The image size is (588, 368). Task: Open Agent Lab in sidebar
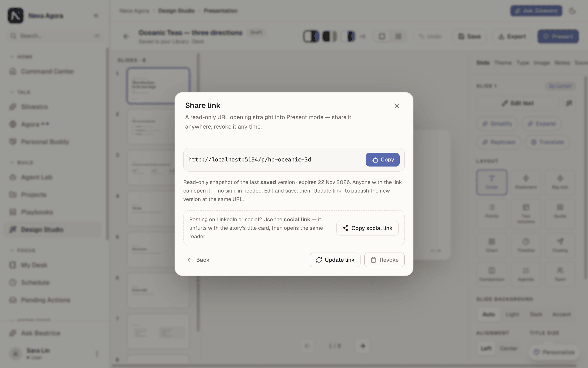pyautogui.click(x=52, y=177)
